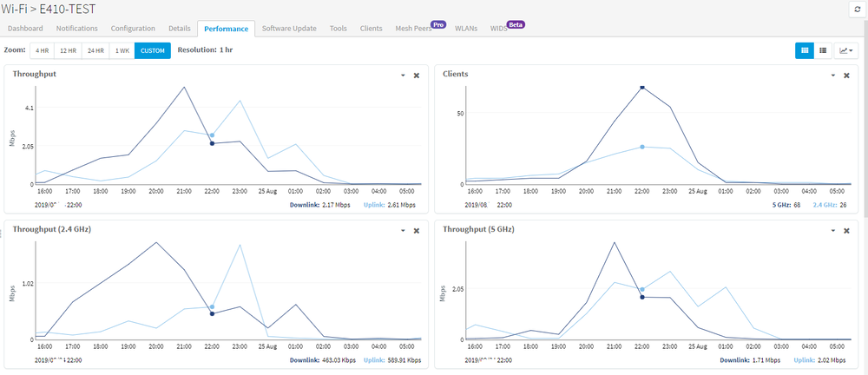
Task: Open the WIDS tab
Action: (499, 29)
